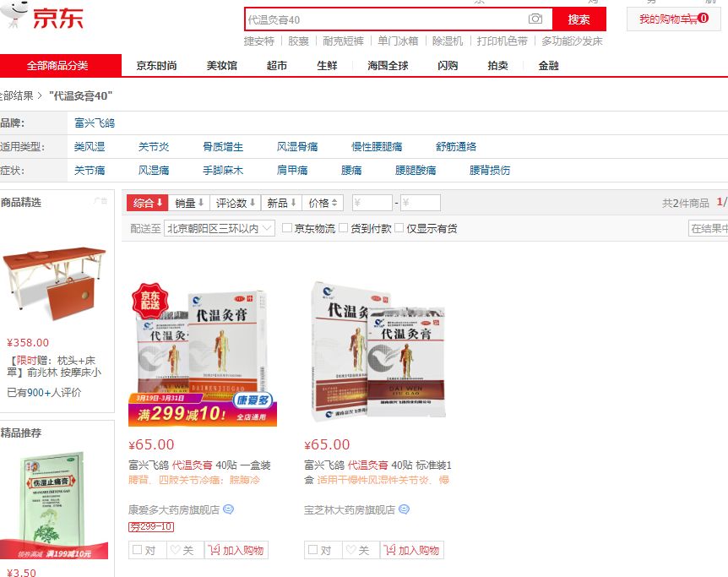The image size is (728, 577).
Task: Click the shopping cart icon
Action: point(692,19)
